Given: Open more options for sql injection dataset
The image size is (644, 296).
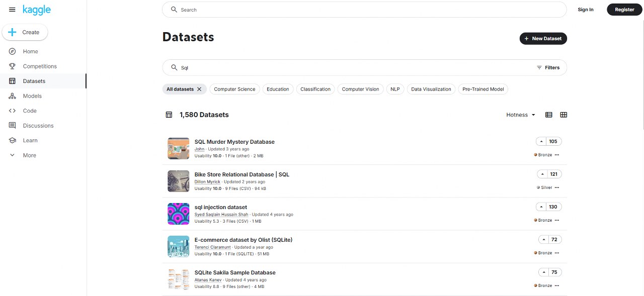Looking at the screenshot, I should pos(557,220).
